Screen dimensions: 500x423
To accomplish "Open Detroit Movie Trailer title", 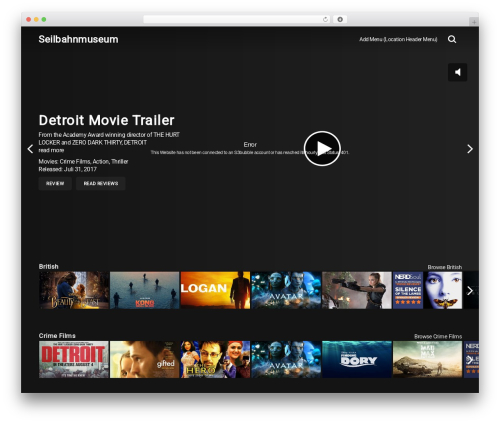I will point(106,120).
